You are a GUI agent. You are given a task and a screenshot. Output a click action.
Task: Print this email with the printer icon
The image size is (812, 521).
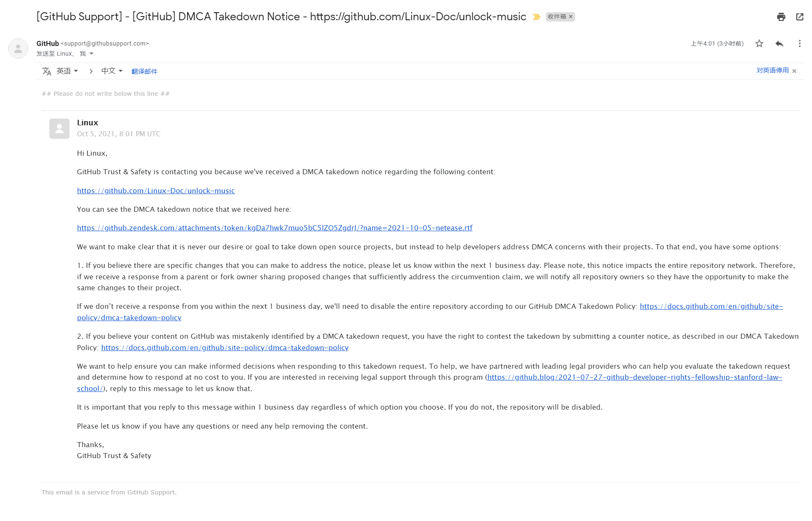pos(781,17)
